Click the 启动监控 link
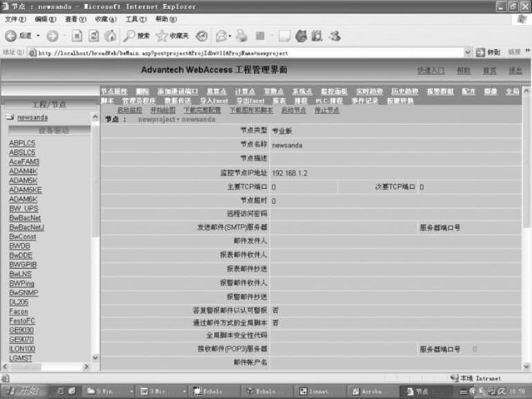 click(129, 110)
